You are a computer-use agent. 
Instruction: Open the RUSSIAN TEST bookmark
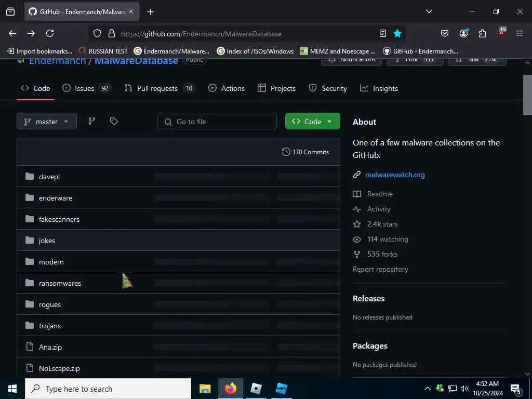(103, 51)
